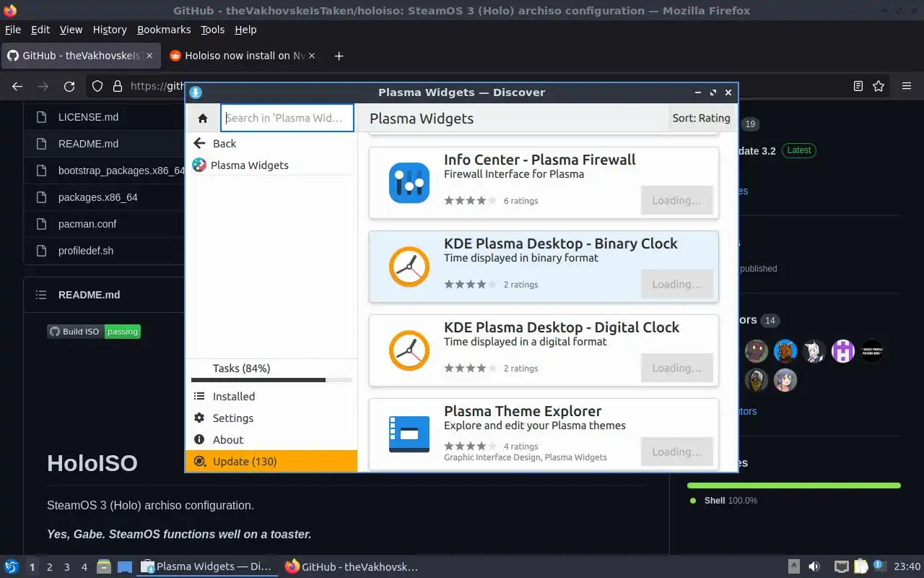This screenshot has width=924, height=578.
Task: Close the Holoiso Reddit tab
Action: pos(312,56)
